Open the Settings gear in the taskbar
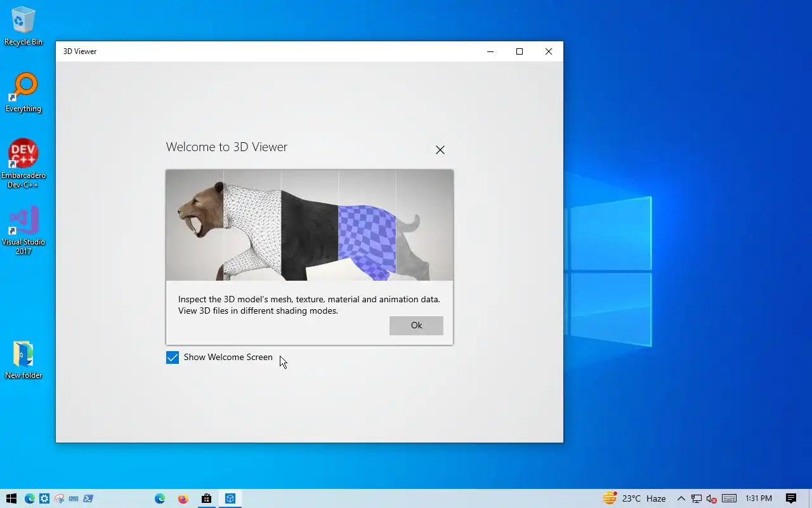Image resolution: width=812 pixels, height=508 pixels. (x=44, y=498)
